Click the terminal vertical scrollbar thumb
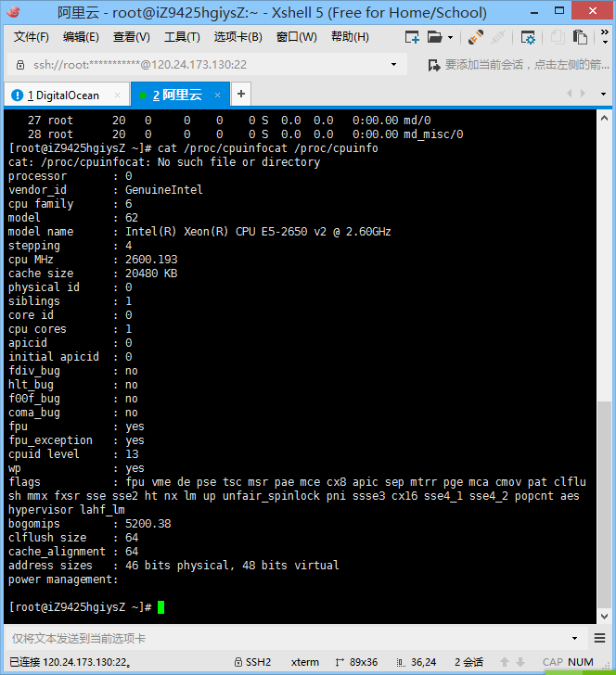The width and height of the screenshot is (616, 675). [604, 503]
